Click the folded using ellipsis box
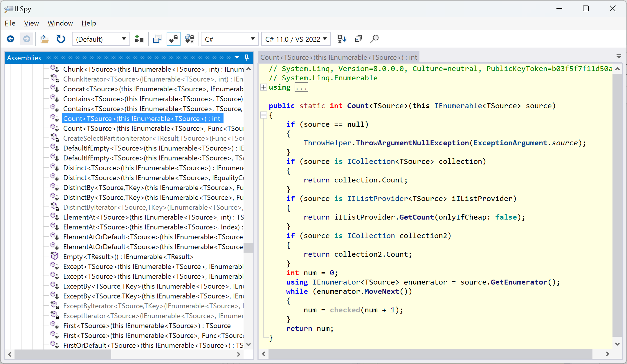 pos(301,87)
